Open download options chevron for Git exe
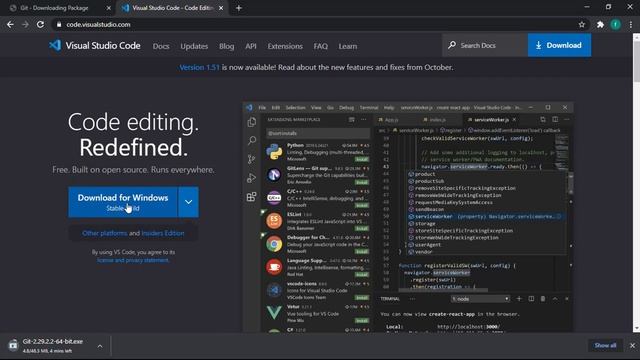Image resolution: width=640 pixels, height=360 pixels. click(x=100, y=346)
